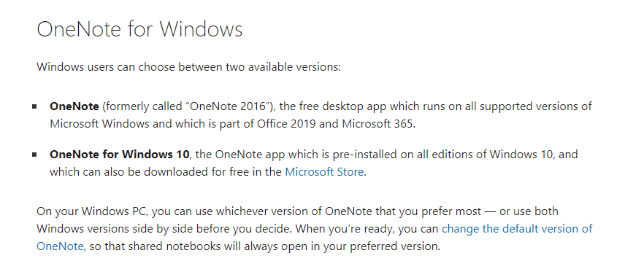Click the "OneNote," link text on last line

61,246
